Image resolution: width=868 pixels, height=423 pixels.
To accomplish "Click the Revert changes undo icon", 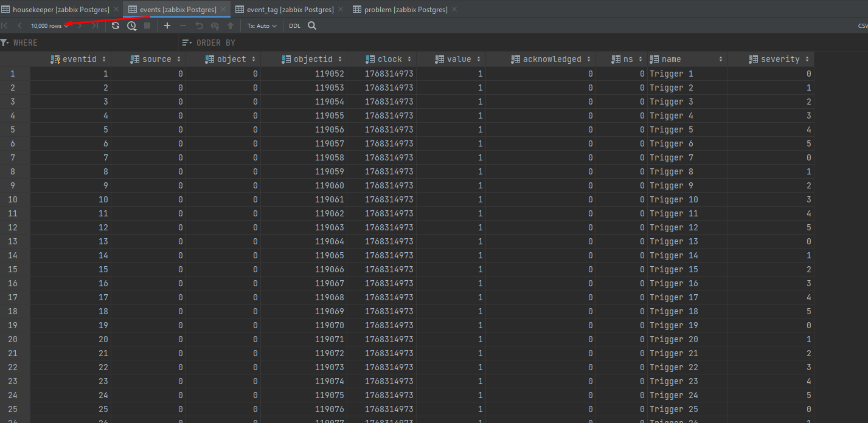I will 199,26.
